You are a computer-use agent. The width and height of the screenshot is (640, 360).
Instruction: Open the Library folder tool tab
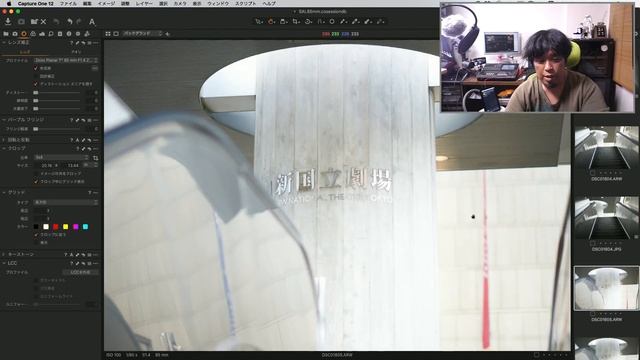(6, 33)
